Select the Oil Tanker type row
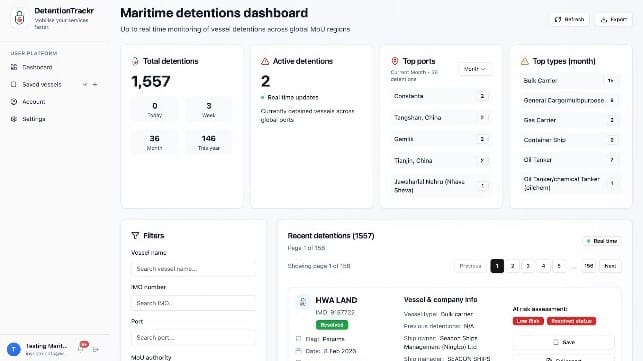643x361 pixels. [570, 160]
